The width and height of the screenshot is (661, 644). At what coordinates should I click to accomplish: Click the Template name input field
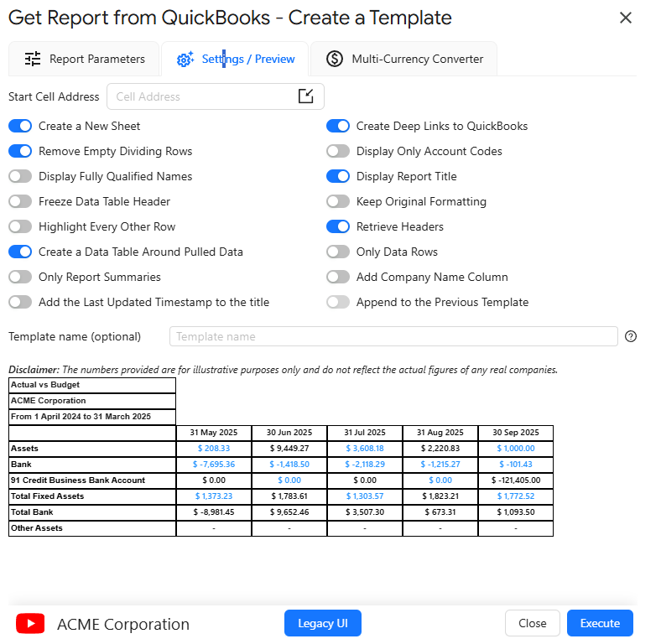[x=393, y=336]
